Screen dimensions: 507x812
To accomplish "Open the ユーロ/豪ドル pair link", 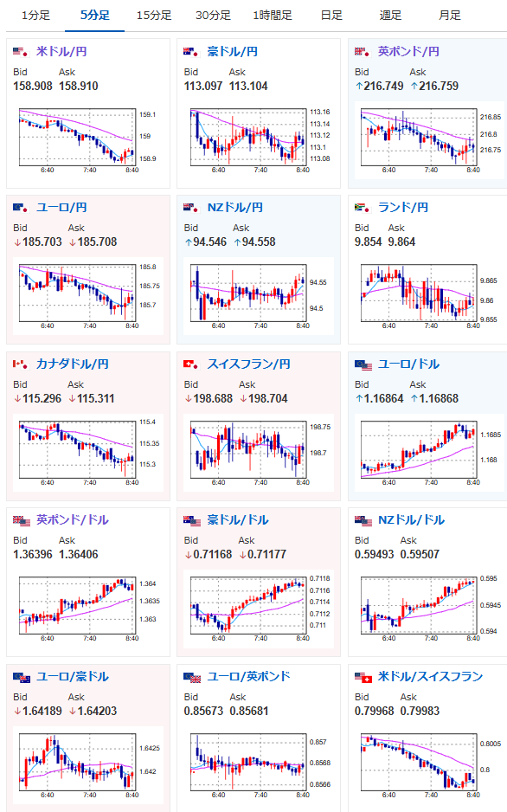I will pyautogui.click(x=73, y=676).
